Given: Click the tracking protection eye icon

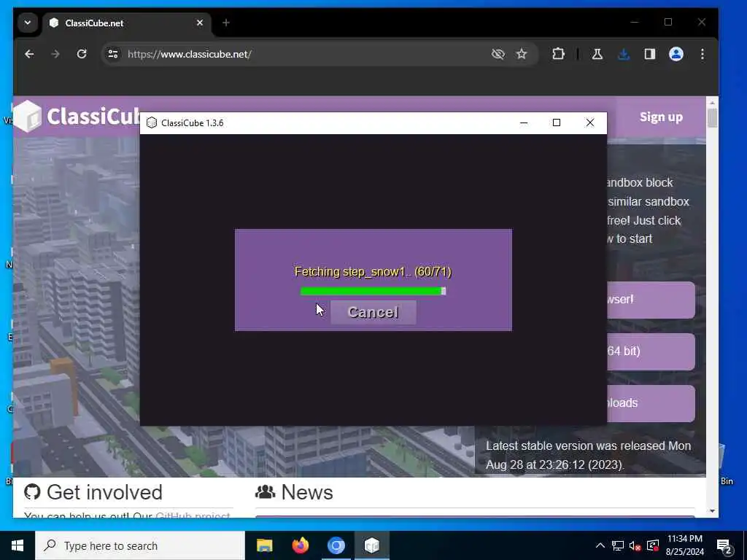Looking at the screenshot, I should pyautogui.click(x=498, y=54).
